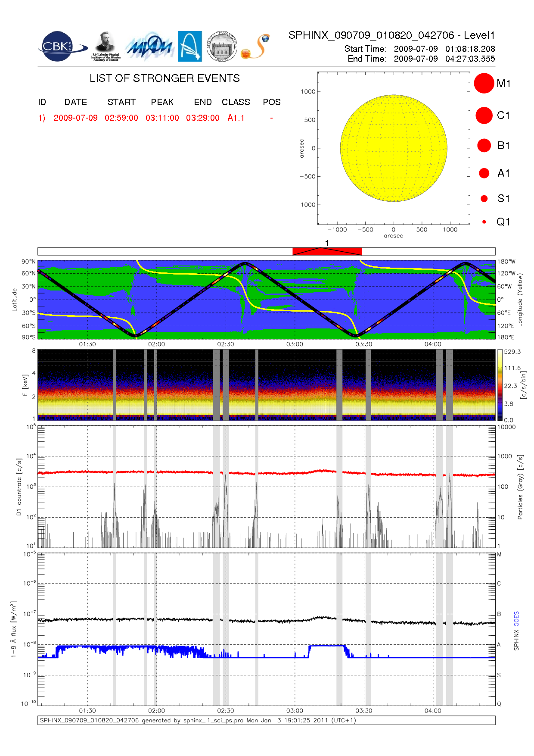Click the red event 1 marker bar
The image size is (534, 756).
tap(327, 251)
